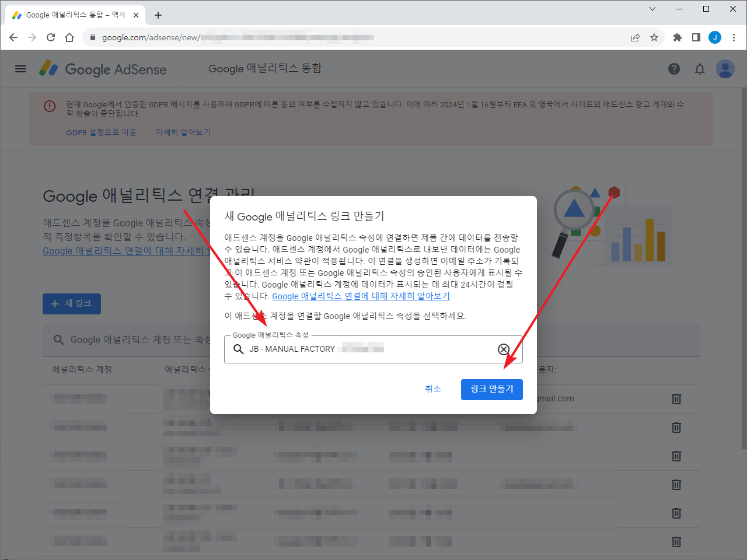Open the notifications bell icon
This screenshot has height=560, width=747.
[x=700, y=69]
